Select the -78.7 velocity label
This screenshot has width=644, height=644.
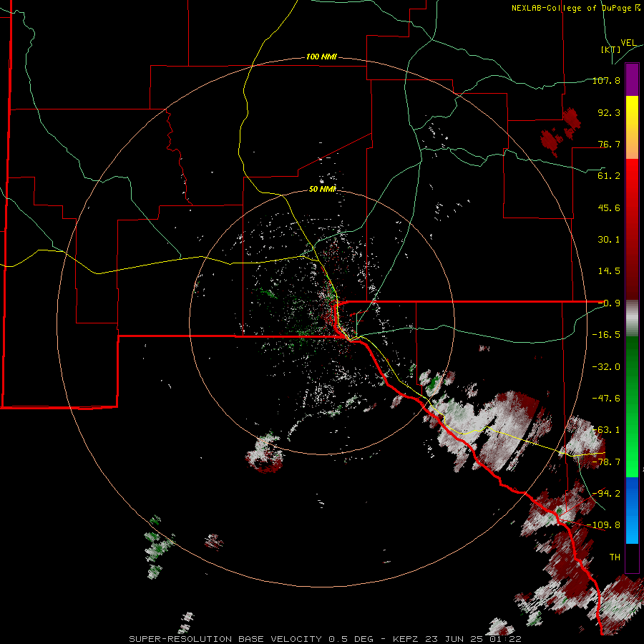pyautogui.click(x=606, y=462)
